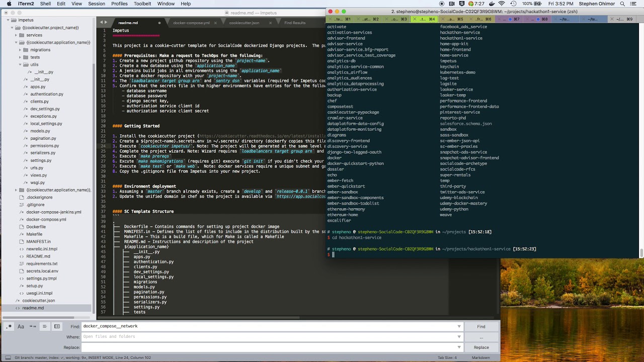Open the Profiles menu
Image resolution: width=644 pixels, height=362 pixels.
coord(119,4)
